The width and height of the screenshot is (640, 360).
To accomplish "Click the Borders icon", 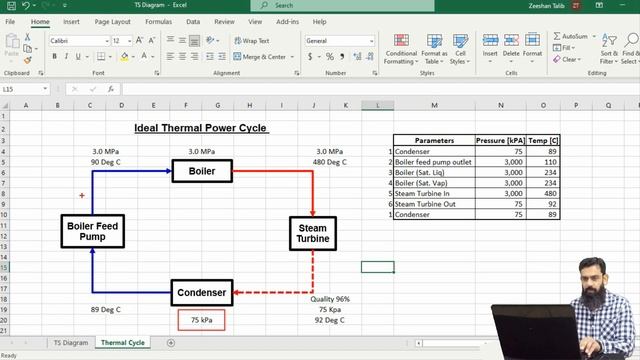I will (101, 56).
